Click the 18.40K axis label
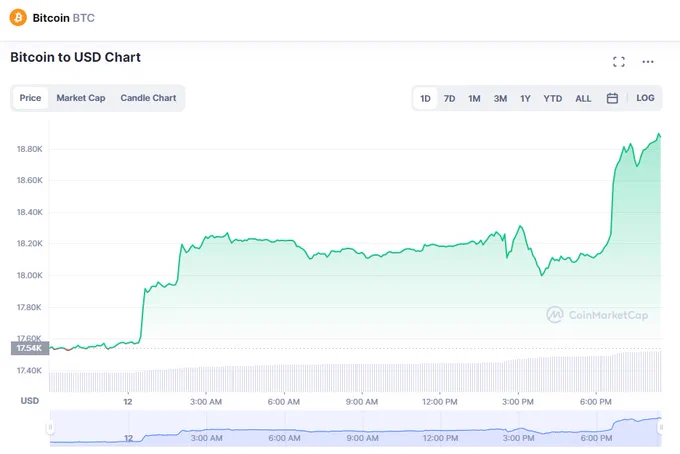Viewport: 680px width, 454px height. (x=29, y=212)
